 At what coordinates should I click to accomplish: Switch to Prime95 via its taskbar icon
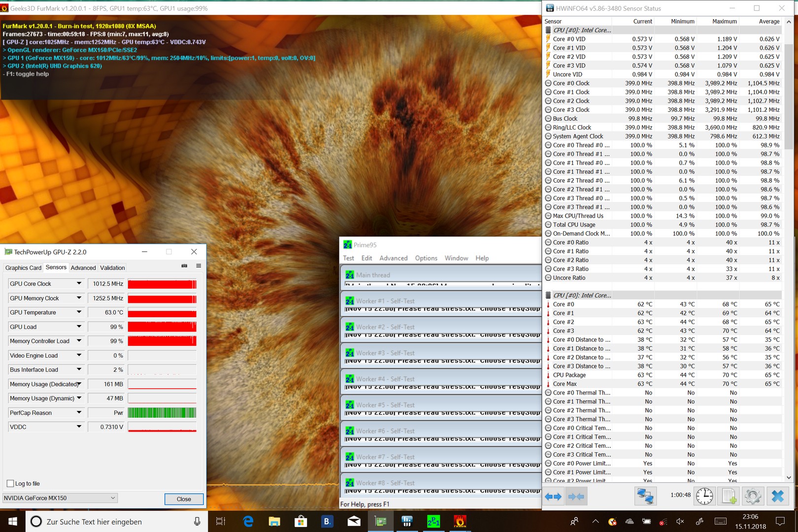pyautogui.click(x=433, y=521)
